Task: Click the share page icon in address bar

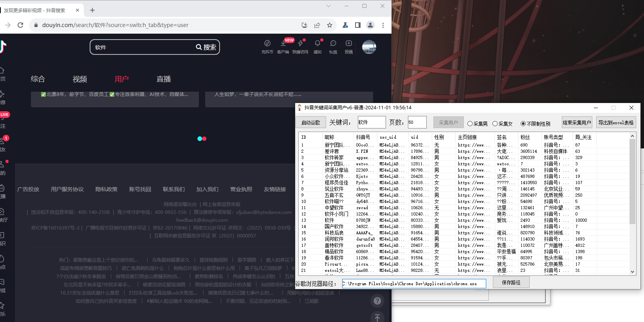Action: point(317,25)
